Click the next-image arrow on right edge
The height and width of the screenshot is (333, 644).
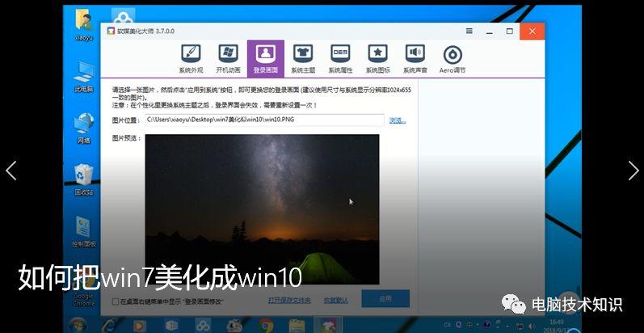click(633, 171)
